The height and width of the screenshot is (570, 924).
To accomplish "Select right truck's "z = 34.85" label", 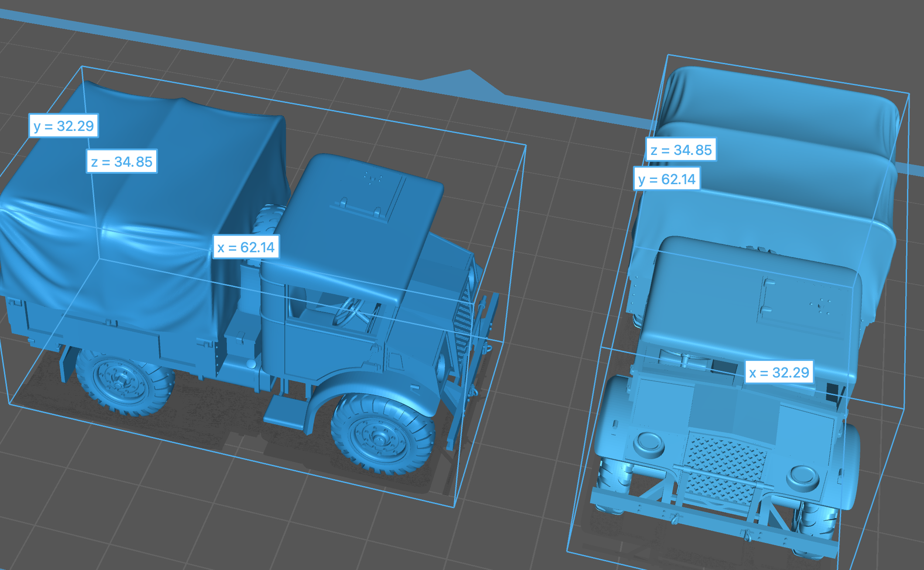I will click(x=681, y=150).
